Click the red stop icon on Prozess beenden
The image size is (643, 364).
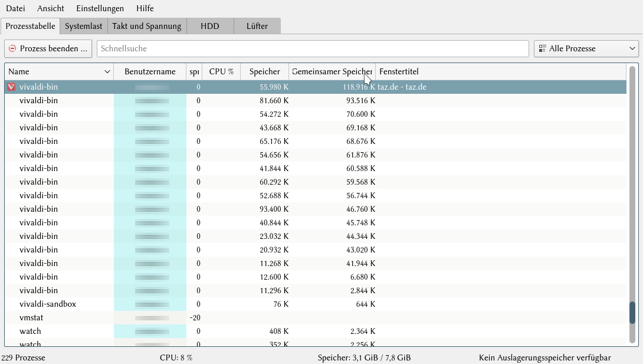pos(12,48)
